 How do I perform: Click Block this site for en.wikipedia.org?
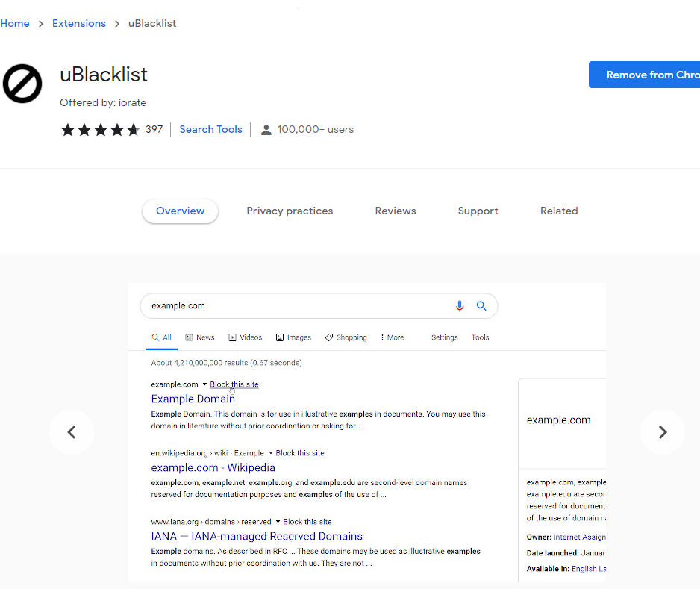click(300, 453)
